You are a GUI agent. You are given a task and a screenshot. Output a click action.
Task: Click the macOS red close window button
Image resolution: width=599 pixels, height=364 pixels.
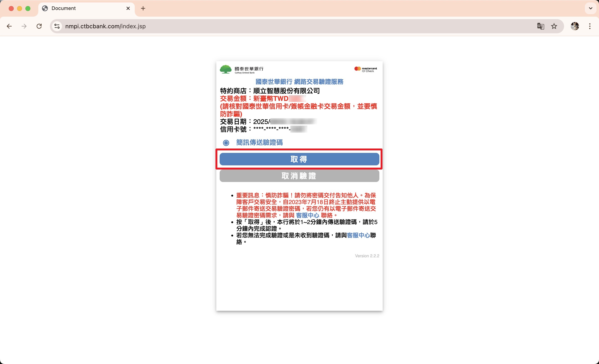pyautogui.click(x=11, y=9)
